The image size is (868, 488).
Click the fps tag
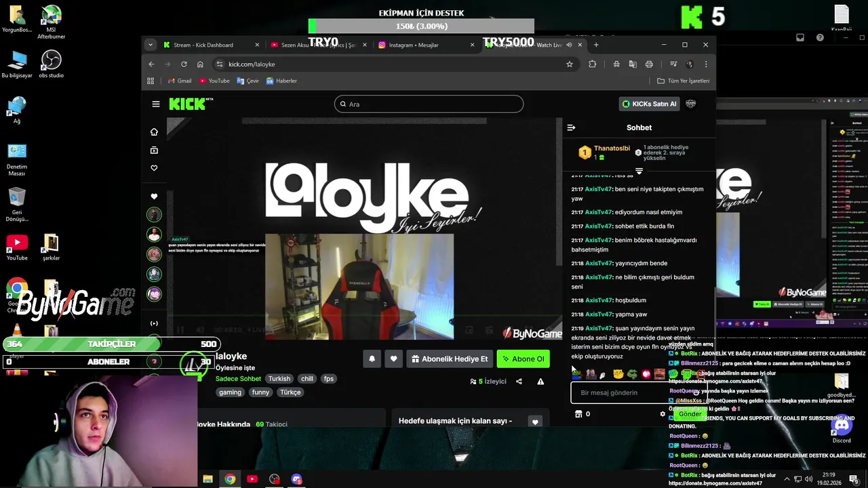(329, 379)
